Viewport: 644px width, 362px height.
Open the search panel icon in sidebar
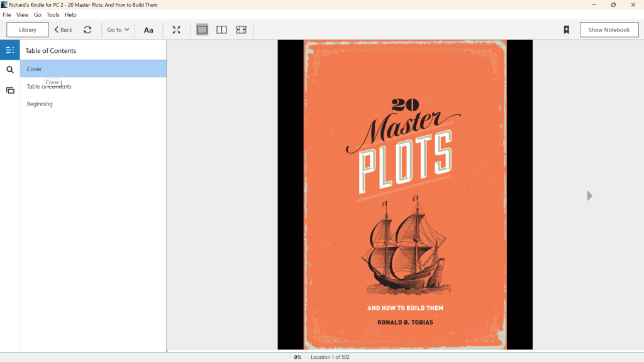pyautogui.click(x=10, y=70)
